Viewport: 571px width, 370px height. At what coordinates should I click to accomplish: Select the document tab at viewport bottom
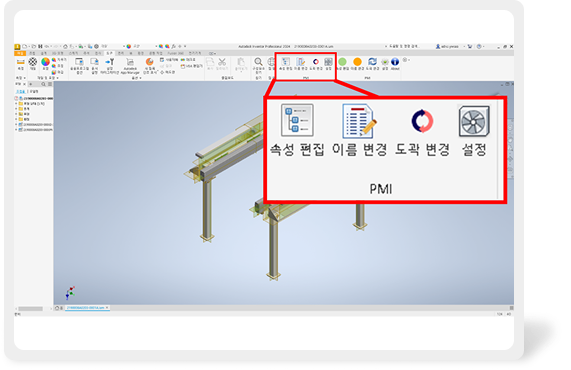[87, 308]
